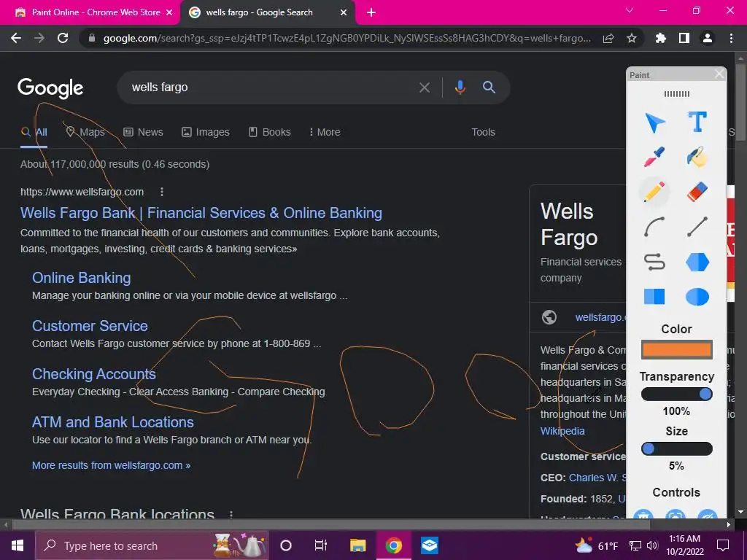Screen dimensions: 747x560
Task: Open Chrome three-dot menu
Action: click(x=731, y=38)
